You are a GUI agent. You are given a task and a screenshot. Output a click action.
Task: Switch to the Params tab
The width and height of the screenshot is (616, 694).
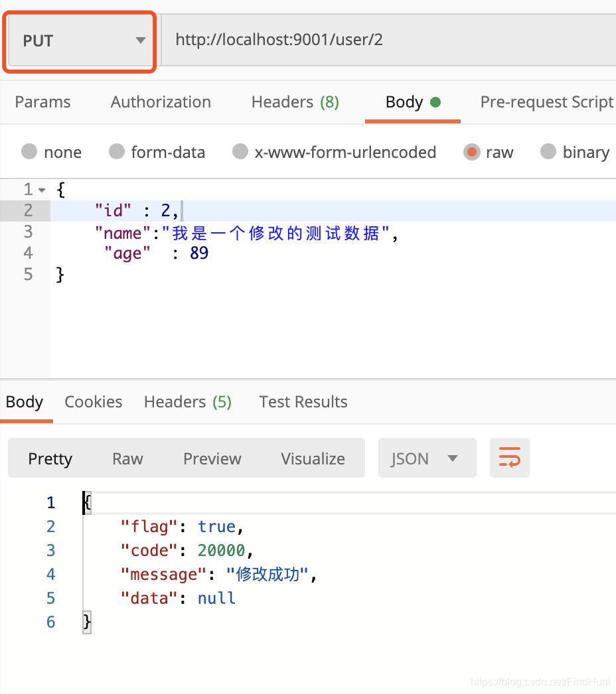[42, 102]
